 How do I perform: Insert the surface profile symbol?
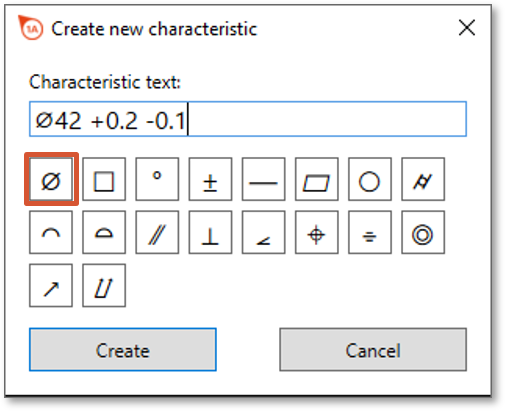tap(104, 232)
